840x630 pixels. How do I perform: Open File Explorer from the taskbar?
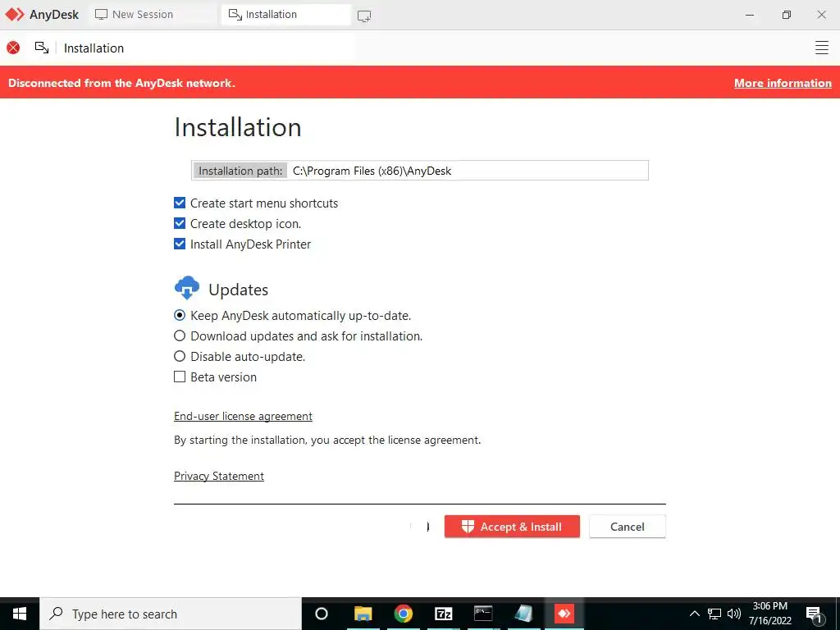click(363, 614)
